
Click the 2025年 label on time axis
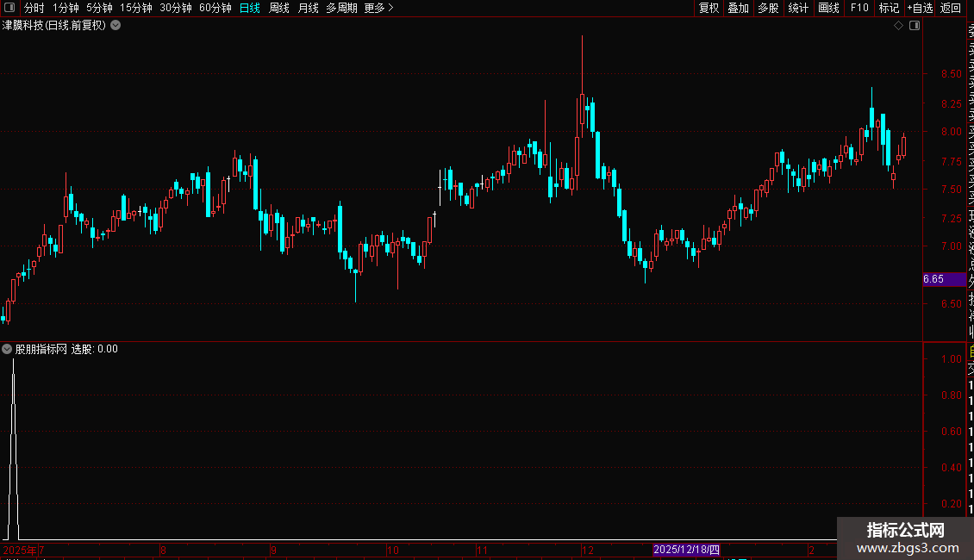point(19,550)
